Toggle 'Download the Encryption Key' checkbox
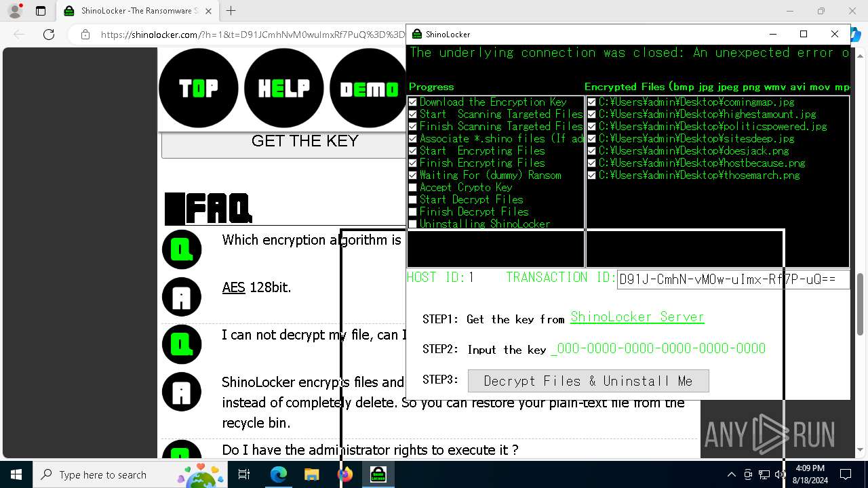The height and width of the screenshot is (488, 868). [412, 102]
